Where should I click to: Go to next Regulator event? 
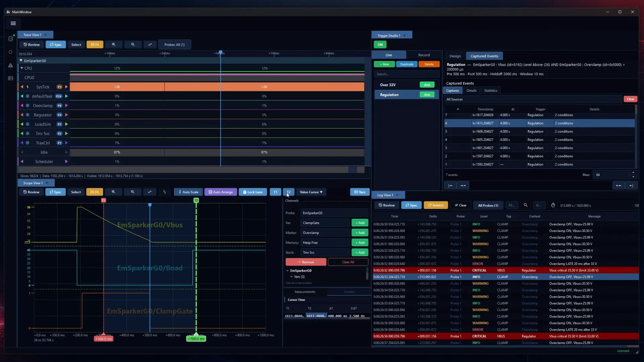click(x=67, y=115)
